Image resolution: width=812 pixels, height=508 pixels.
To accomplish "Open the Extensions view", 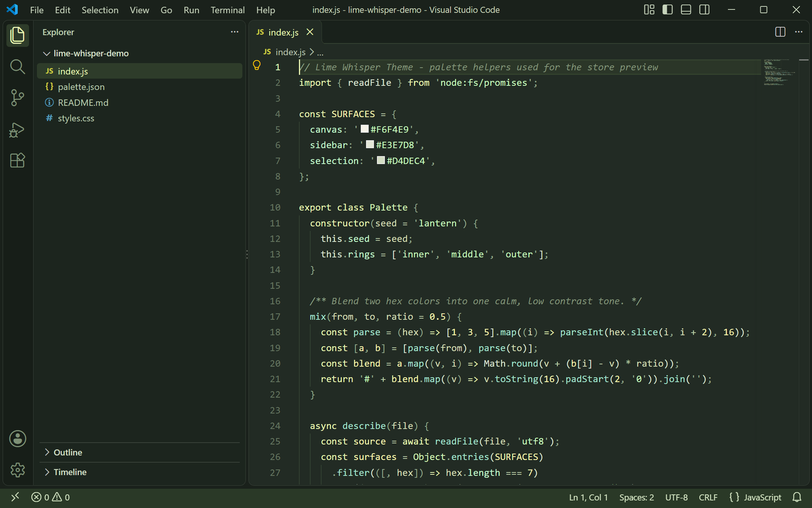I will pyautogui.click(x=17, y=160).
